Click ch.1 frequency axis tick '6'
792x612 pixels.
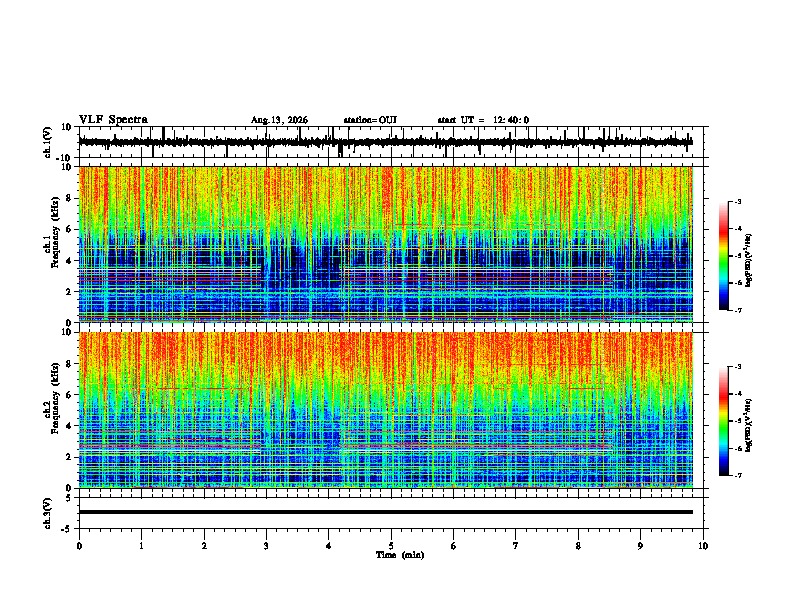point(69,229)
